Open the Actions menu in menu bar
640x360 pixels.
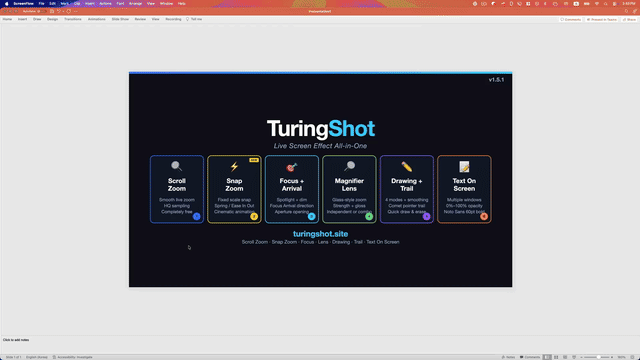tap(105, 4)
